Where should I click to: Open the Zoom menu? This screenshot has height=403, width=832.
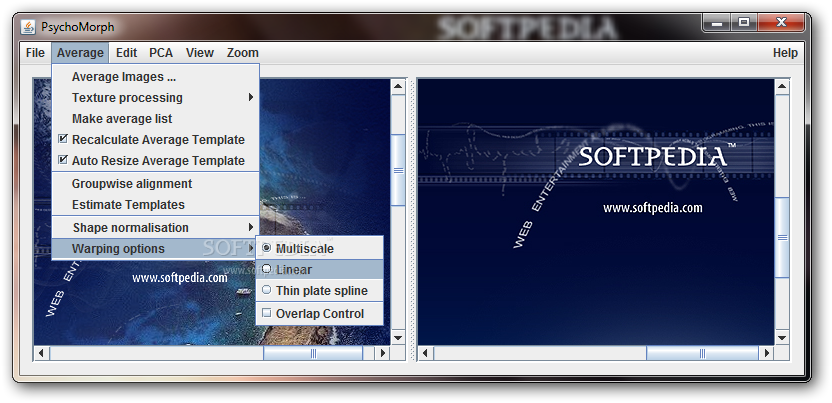(242, 53)
